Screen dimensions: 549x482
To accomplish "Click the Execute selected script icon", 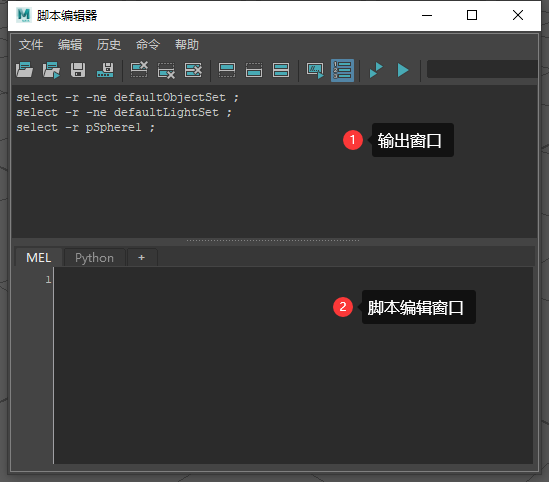I will (x=376, y=70).
